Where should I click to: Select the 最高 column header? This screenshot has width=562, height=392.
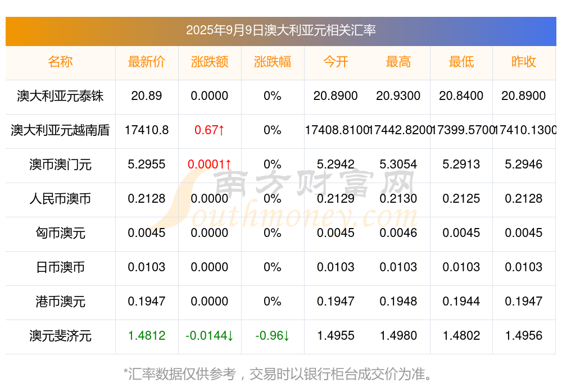[x=398, y=62]
